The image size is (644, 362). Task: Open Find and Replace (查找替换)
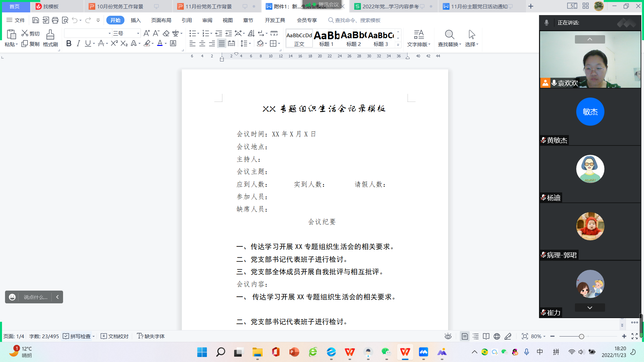click(449, 38)
